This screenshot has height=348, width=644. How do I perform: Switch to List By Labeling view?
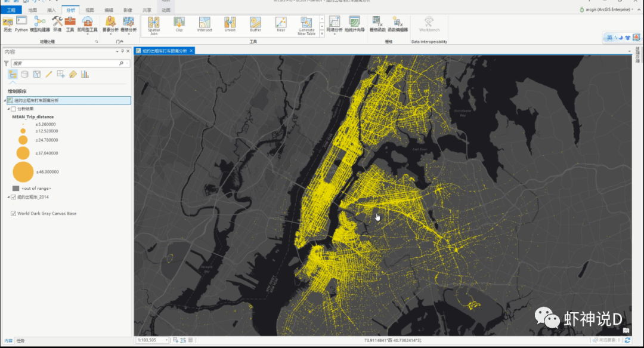tap(73, 75)
